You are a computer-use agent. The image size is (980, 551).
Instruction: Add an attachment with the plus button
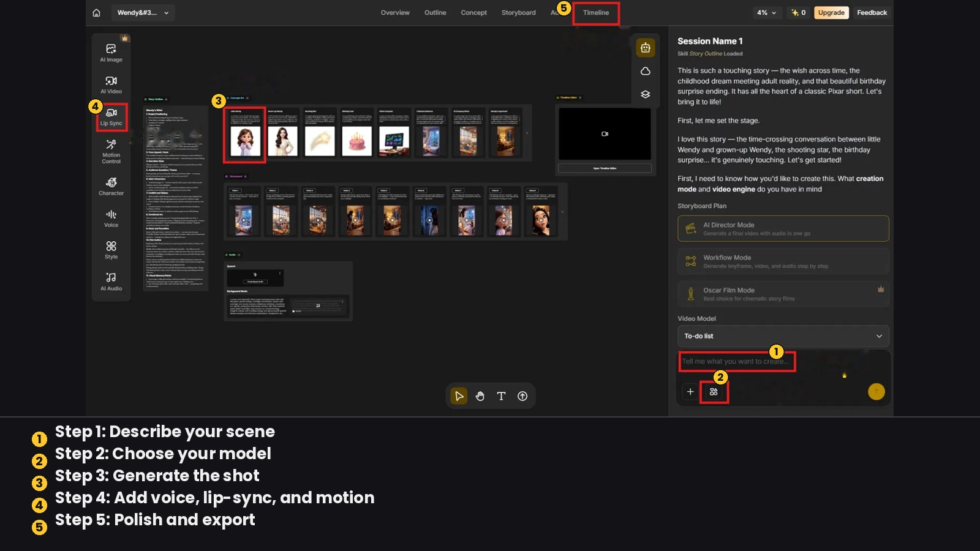[690, 392]
